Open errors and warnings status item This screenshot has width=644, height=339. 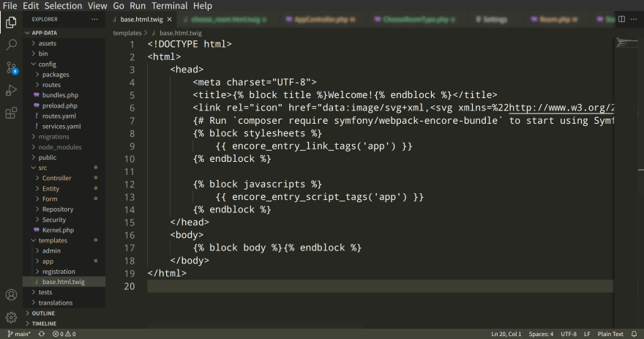(x=64, y=334)
